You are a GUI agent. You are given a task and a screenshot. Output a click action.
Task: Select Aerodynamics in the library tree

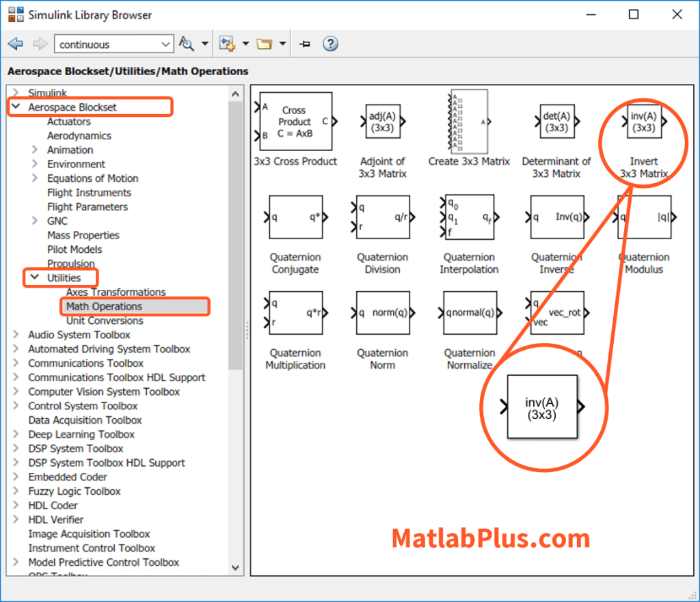point(79,136)
